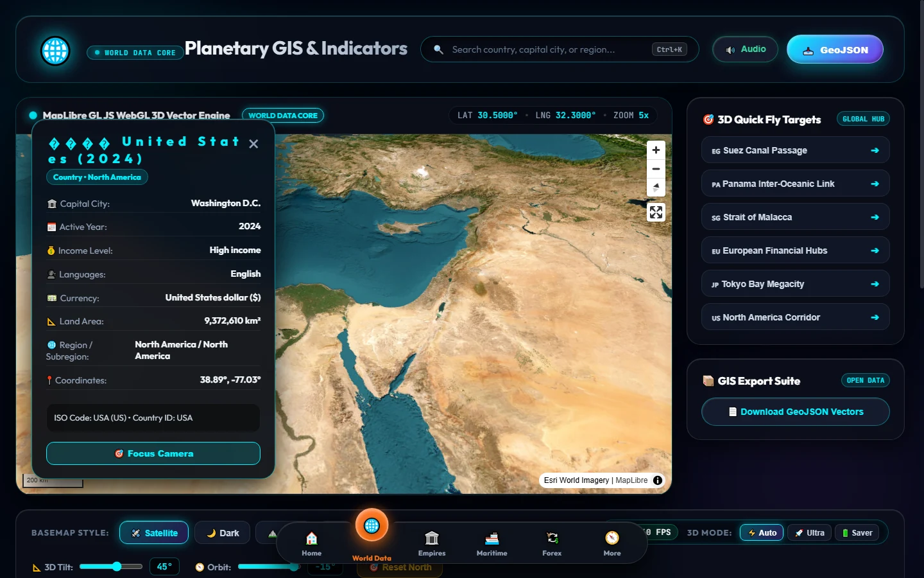
Task: Adjust the Orbit slider
Action: 269,566
